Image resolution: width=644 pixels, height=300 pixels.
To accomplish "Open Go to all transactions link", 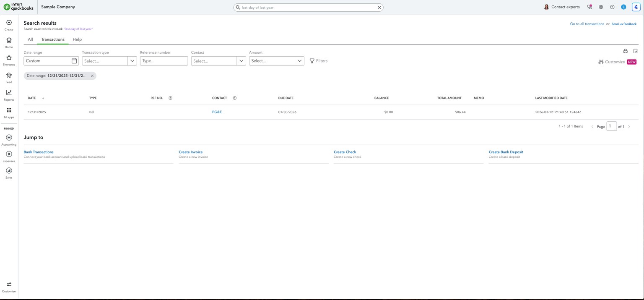I will 587,24.
